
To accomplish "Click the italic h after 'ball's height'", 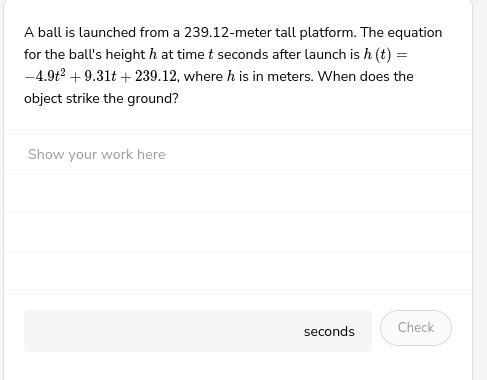I will coord(153,54).
